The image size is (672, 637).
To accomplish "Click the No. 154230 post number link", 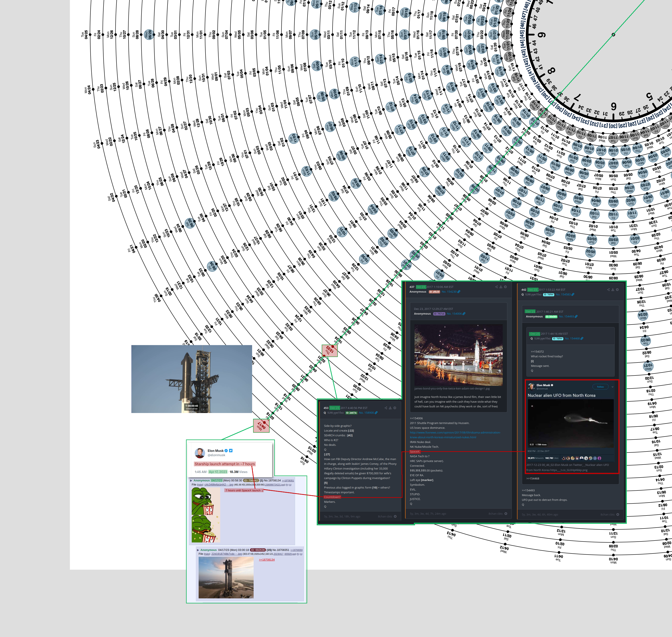I will coord(449,292).
